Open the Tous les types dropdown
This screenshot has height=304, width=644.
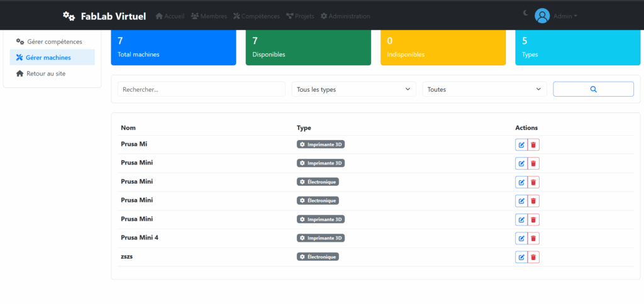(353, 89)
